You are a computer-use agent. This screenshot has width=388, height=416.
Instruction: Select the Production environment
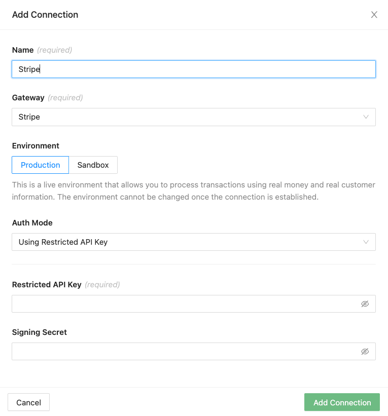[x=40, y=165]
